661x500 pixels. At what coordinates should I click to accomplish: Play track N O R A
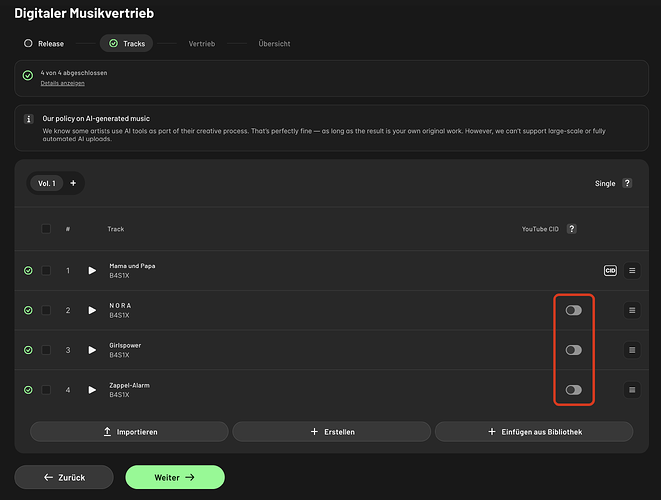click(92, 310)
